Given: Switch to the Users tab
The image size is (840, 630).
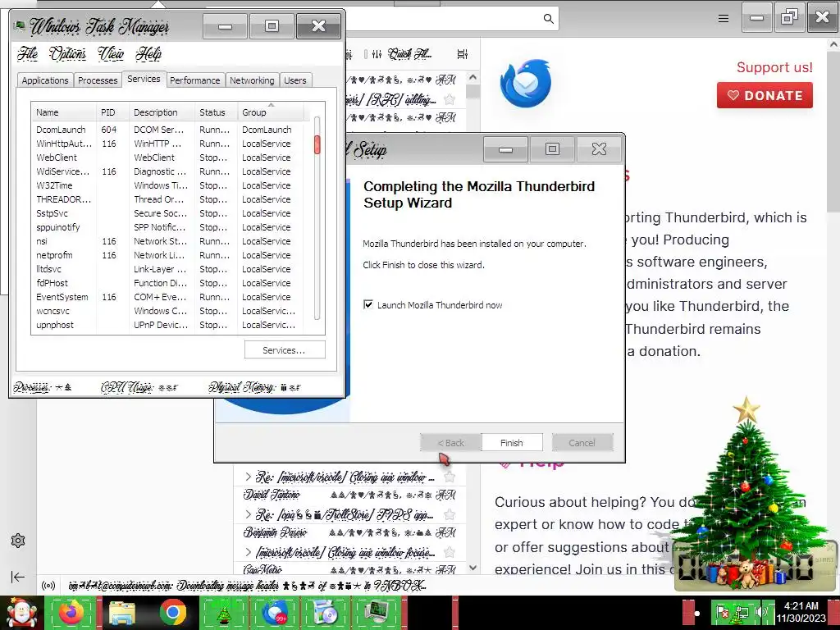Looking at the screenshot, I should pyautogui.click(x=295, y=80).
